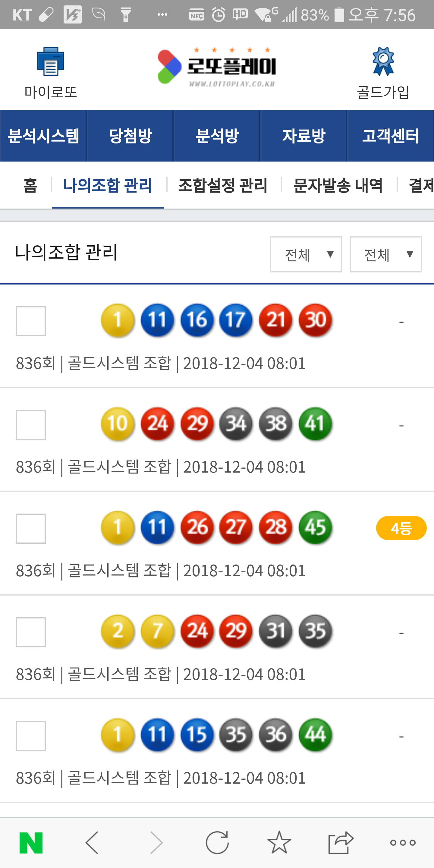This screenshot has height=868, width=434.
Task: Tap the 골드가입 ribbon badge icon
Action: tap(383, 62)
